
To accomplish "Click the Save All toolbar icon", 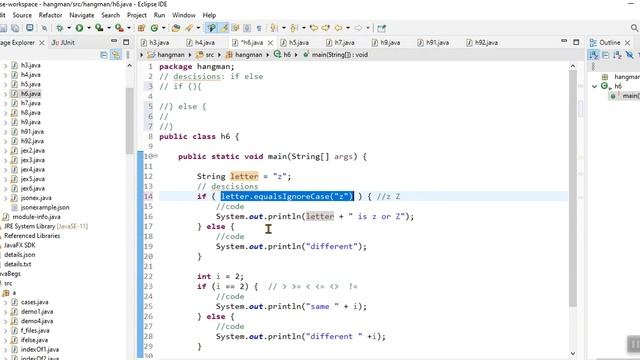I will [x=15, y=28].
